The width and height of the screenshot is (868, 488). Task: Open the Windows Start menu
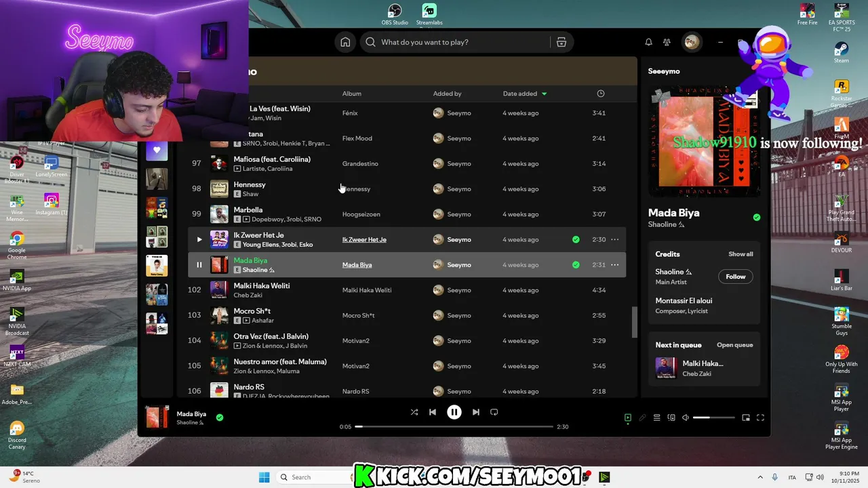click(x=264, y=477)
